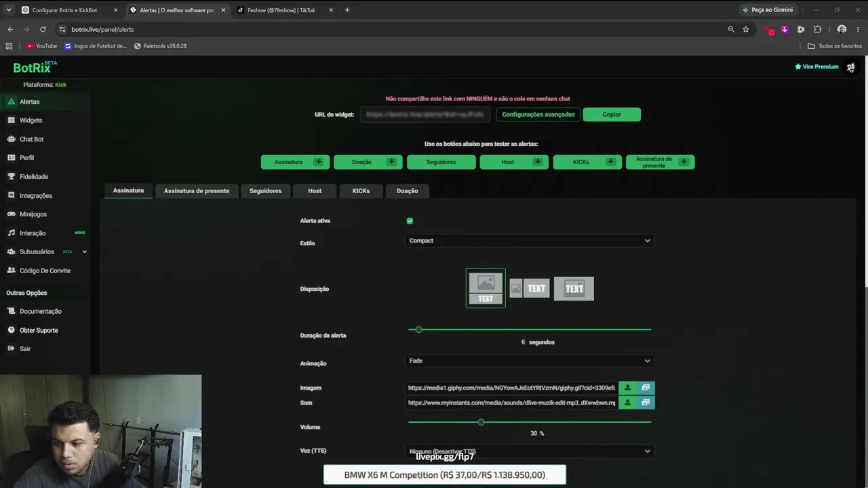Viewport: 868px width, 488px height.
Task: Open the account avatar at top right of BotRix
Action: 850,67
